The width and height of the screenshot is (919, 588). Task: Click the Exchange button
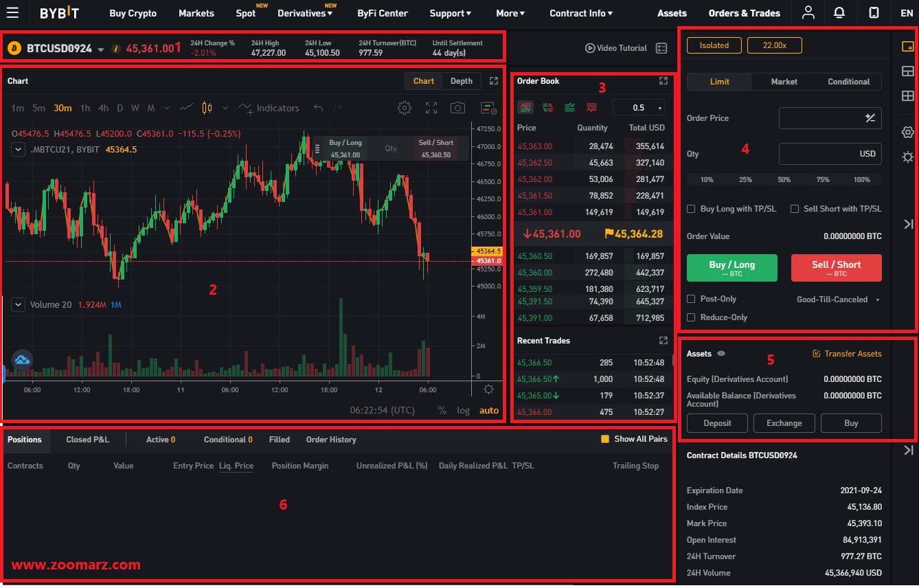tap(784, 423)
